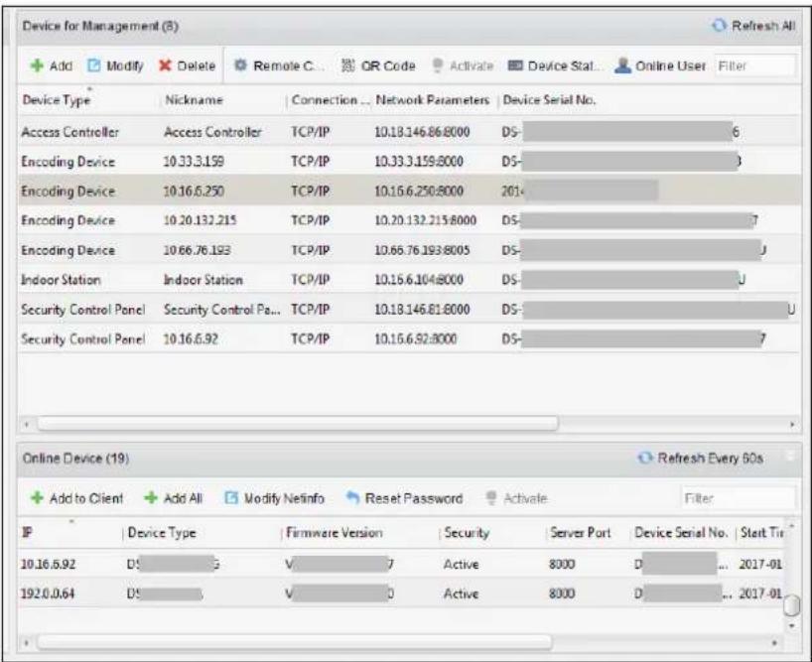This screenshot has width=812, height=662.
Task: Sort by Network Parameters column header
Action: pyautogui.click(x=433, y=100)
